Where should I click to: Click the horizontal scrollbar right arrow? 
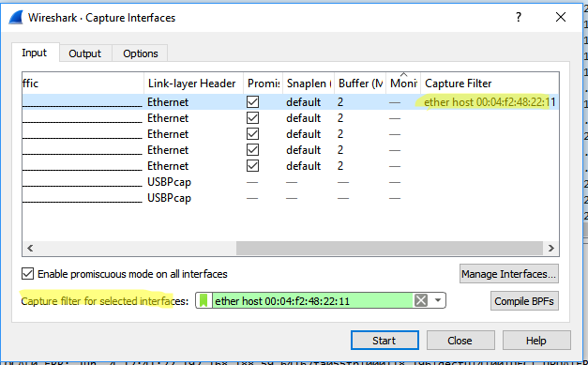550,248
